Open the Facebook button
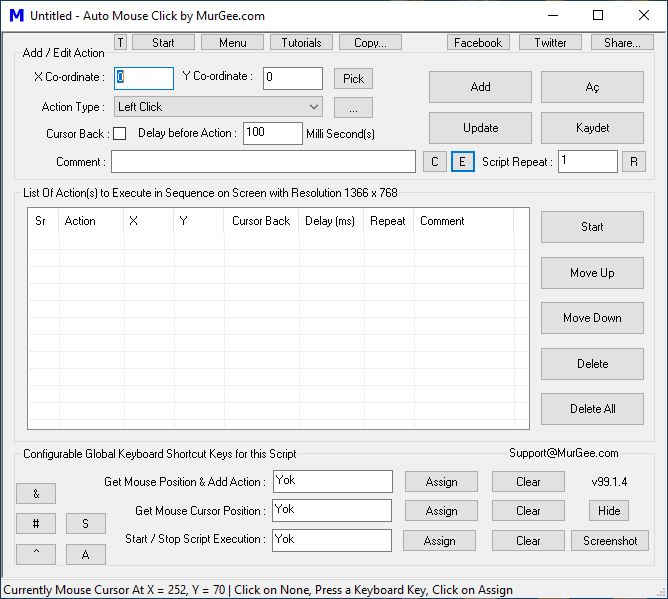668x599 pixels. [478, 43]
